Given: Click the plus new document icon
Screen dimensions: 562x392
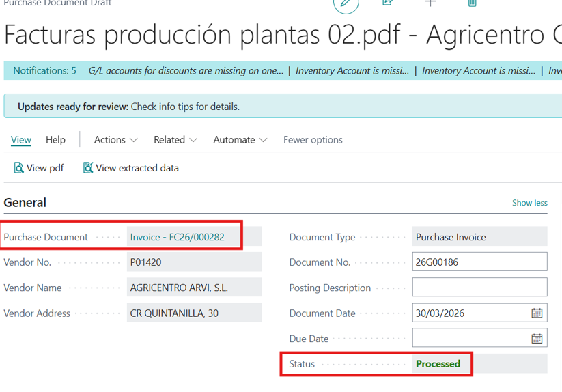Looking at the screenshot, I should [430, 3].
